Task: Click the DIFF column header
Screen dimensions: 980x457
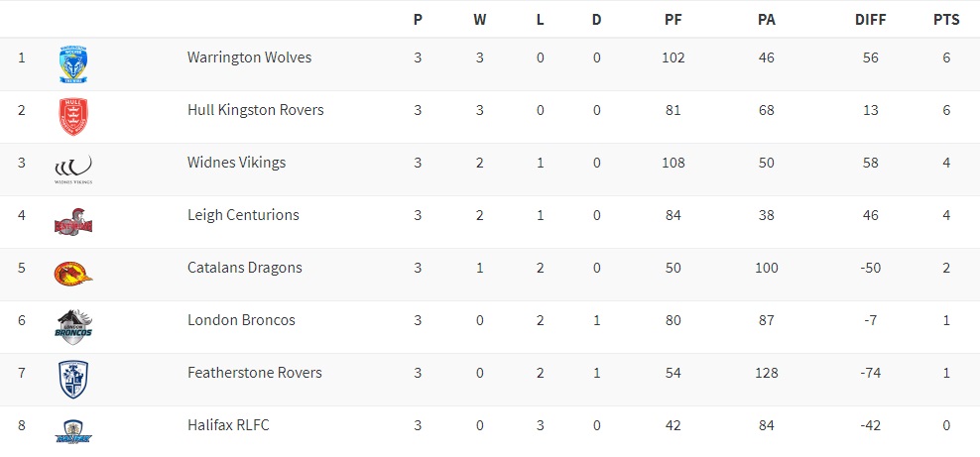Action: click(x=870, y=19)
